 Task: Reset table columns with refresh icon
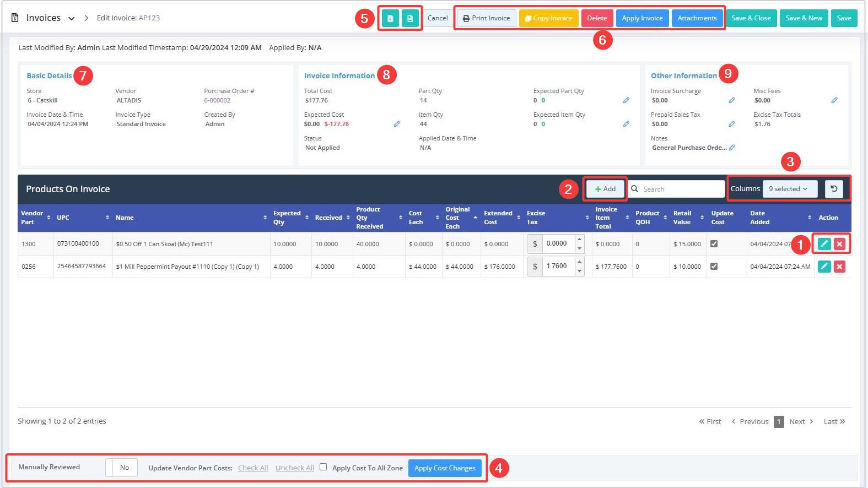tap(834, 189)
